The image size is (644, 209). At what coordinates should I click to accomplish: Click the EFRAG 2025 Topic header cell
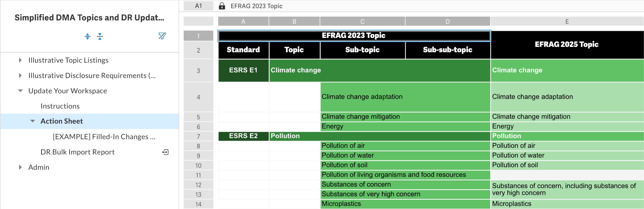[x=567, y=45]
